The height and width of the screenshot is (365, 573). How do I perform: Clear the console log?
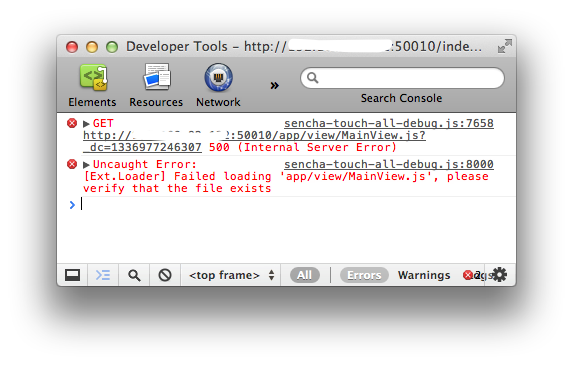point(165,275)
